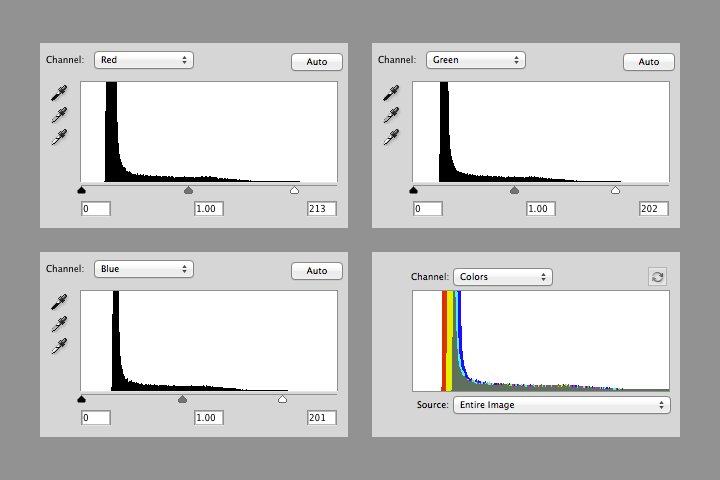
Task: Click the Colors composite histogram graph
Action: point(541,341)
